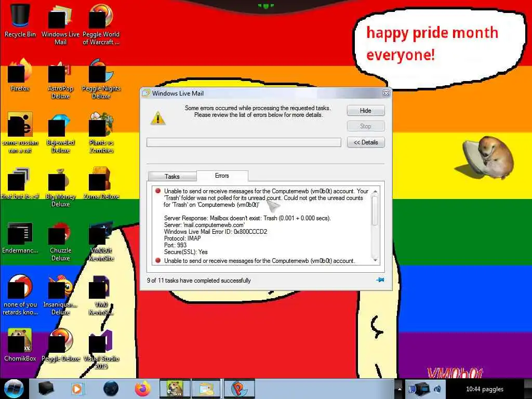The height and width of the screenshot is (399, 532).
Task: Select the VM0b0t KevinSite desktop icon
Action: tap(101, 241)
